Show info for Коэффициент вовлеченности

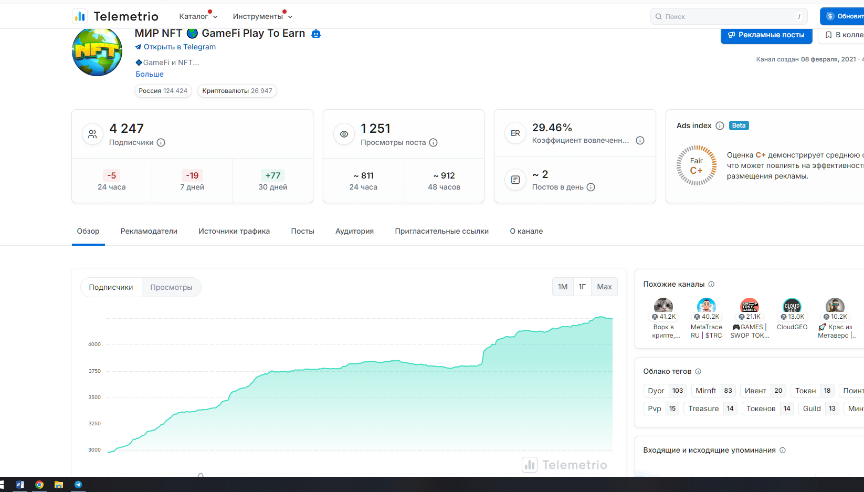(x=640, y=140)
